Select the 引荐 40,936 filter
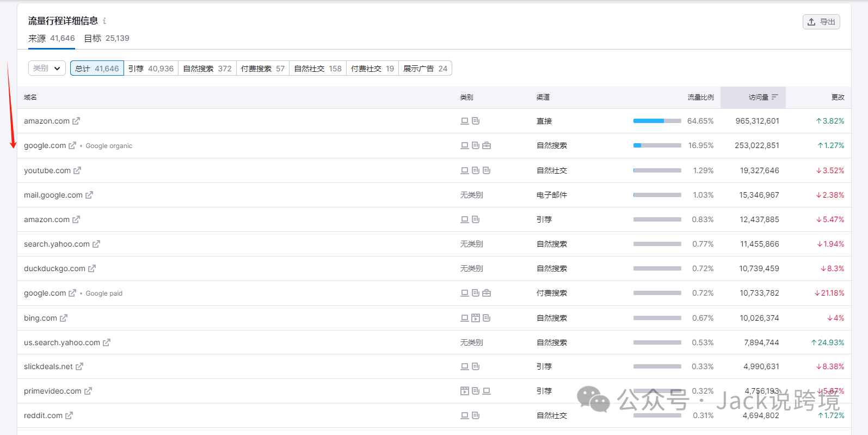The width and height of the screenshot is (868, 435). [151, 69]
